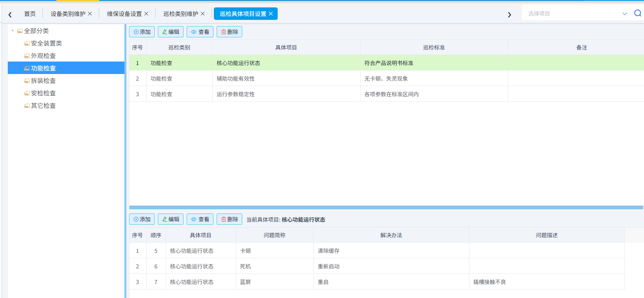Click the 安全装置类 folder icon
Image resolution: width=644 pixels, height=298 pixels.
[27, 44]
